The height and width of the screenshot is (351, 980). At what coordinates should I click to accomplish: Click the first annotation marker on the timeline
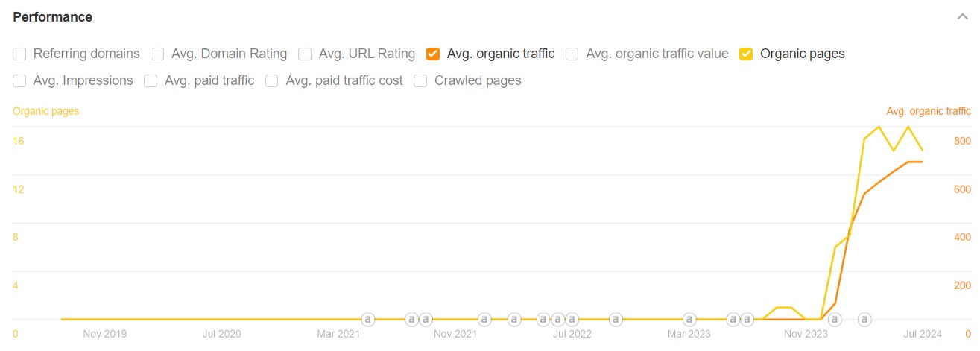point(367,320)
